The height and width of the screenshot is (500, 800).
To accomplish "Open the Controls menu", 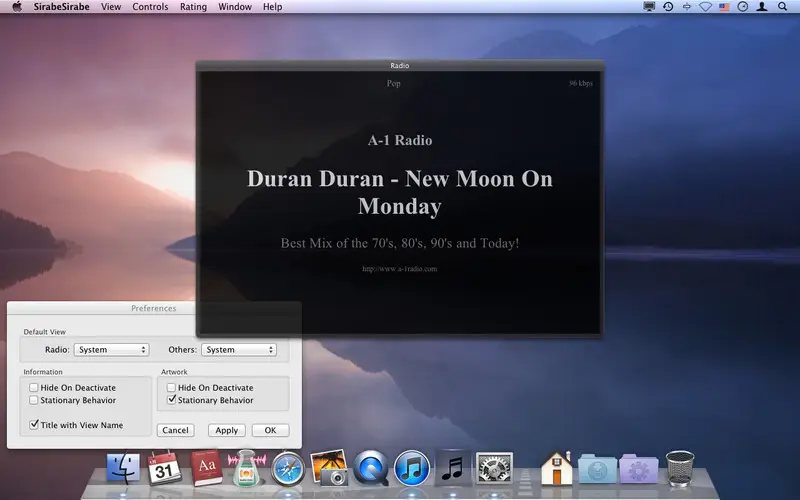I will pos(150,7).
